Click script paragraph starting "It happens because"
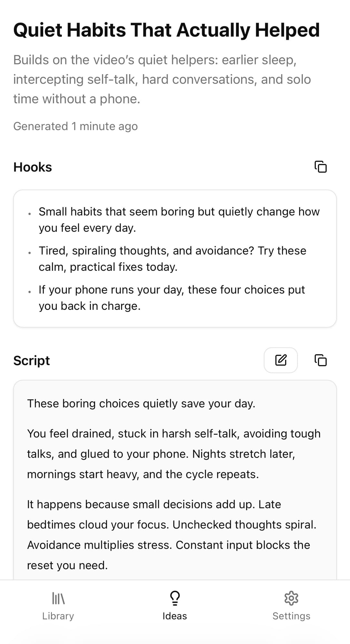350x644 pixels. [x=171, y=535]
